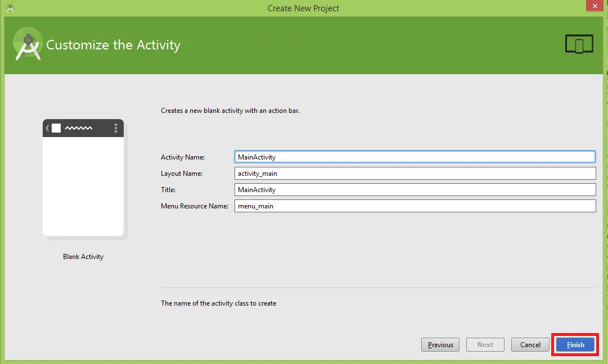This screenshot has height=364, width=608.
Task: Click the white app square in preview bar
Action: point(56,128)
